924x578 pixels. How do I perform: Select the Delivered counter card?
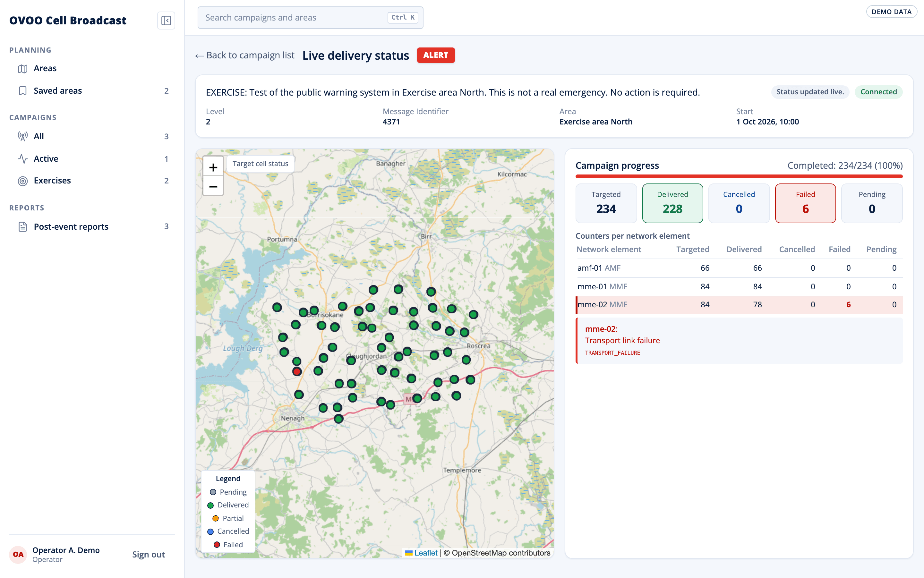(x=672, y=203)
